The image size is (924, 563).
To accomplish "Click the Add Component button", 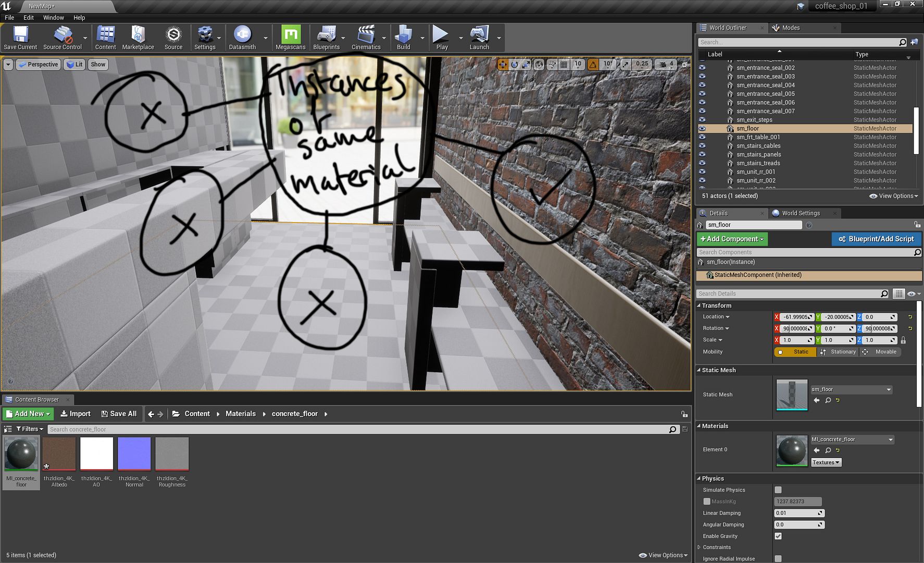I will pos(732,239).
